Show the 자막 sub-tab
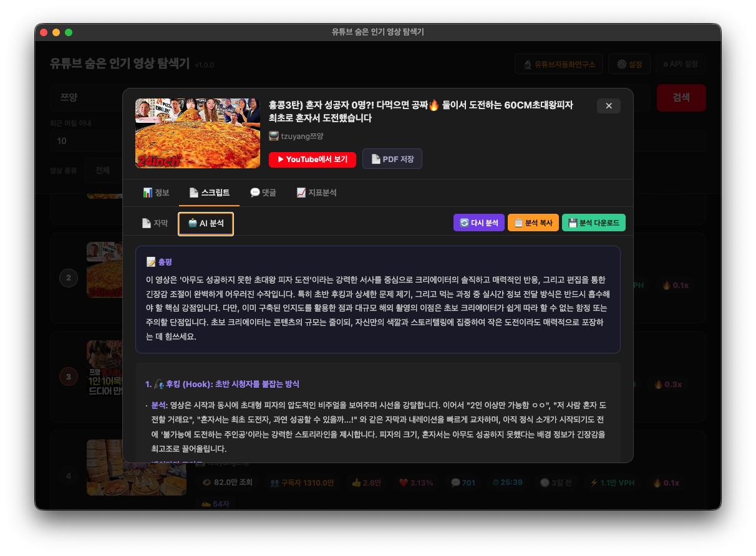756x556 pixels. pos(155,223)
